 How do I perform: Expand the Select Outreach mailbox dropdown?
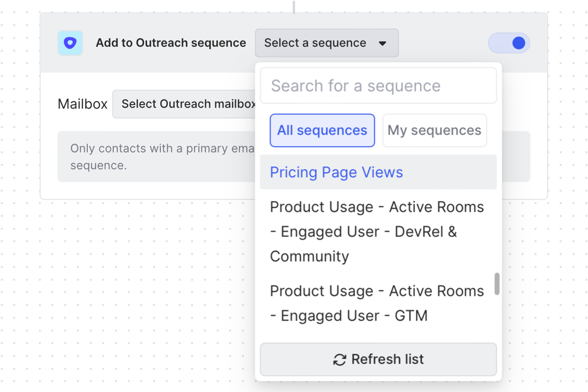(187, 104)
